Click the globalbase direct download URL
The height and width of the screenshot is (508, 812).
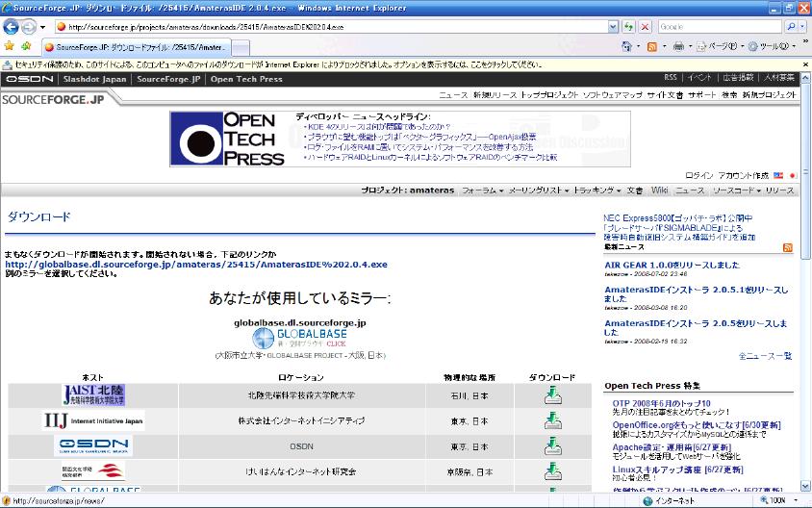coord(196,264)
